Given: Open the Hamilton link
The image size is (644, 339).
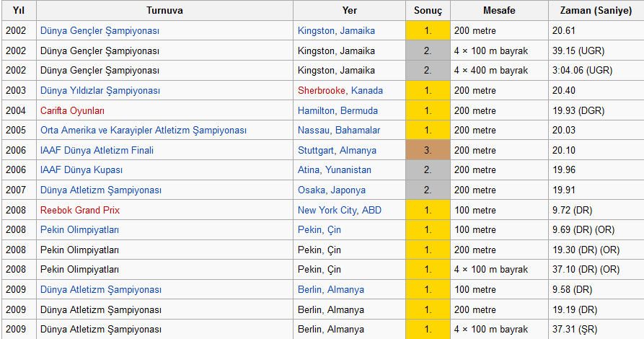Looking at the screenshot, I should (316, 110).
